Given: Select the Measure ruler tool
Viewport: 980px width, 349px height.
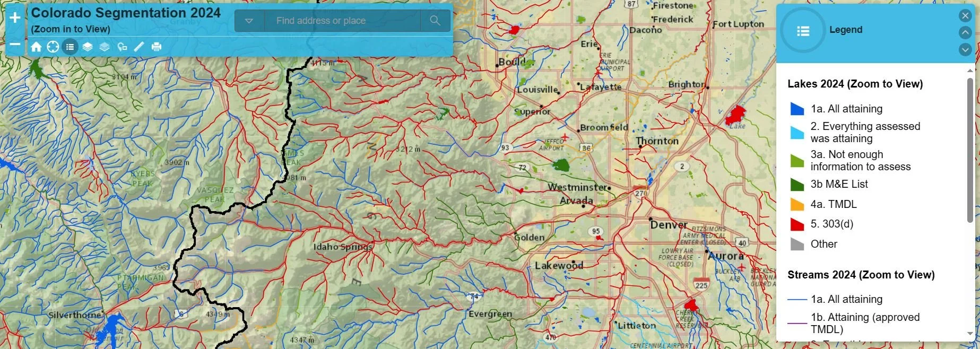Looking at the screenshot, I should (139, 47).
